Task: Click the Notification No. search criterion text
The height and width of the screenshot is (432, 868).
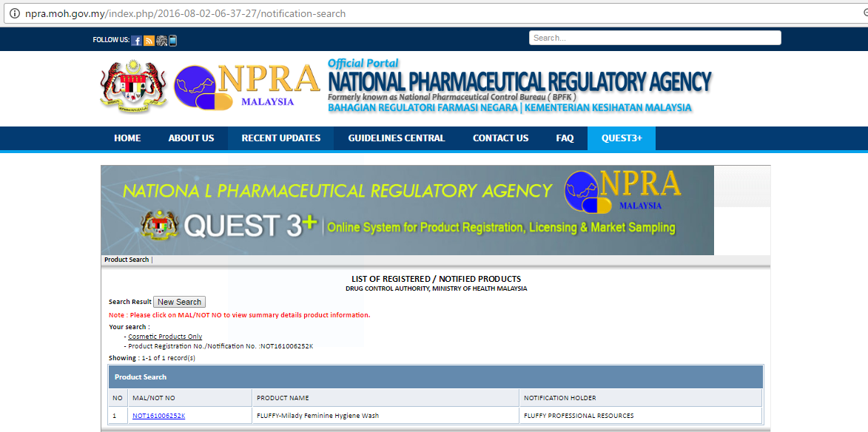Action: [x=221, y=346]
